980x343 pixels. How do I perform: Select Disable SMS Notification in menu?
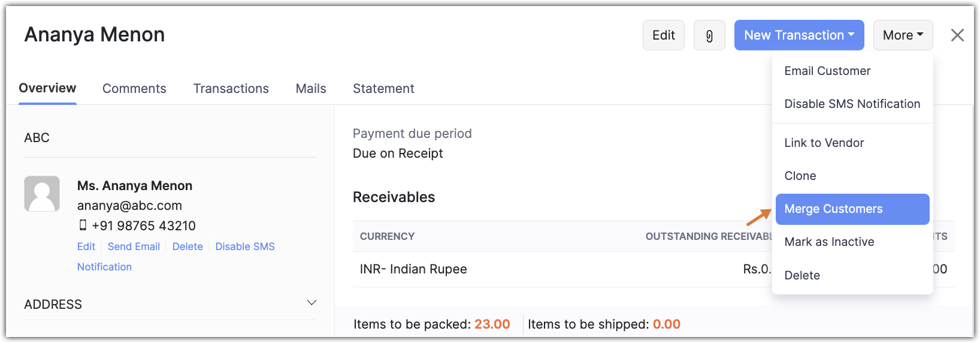pos(852,104)
